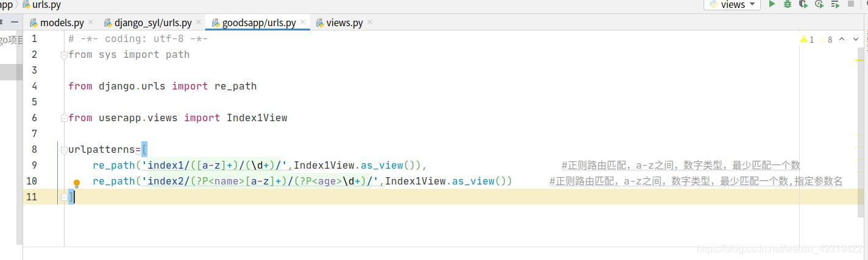Hide the project tool window with minus icon
Image resolution: width=868 pixels, height=260 pixels.
[x=15, y=22]
